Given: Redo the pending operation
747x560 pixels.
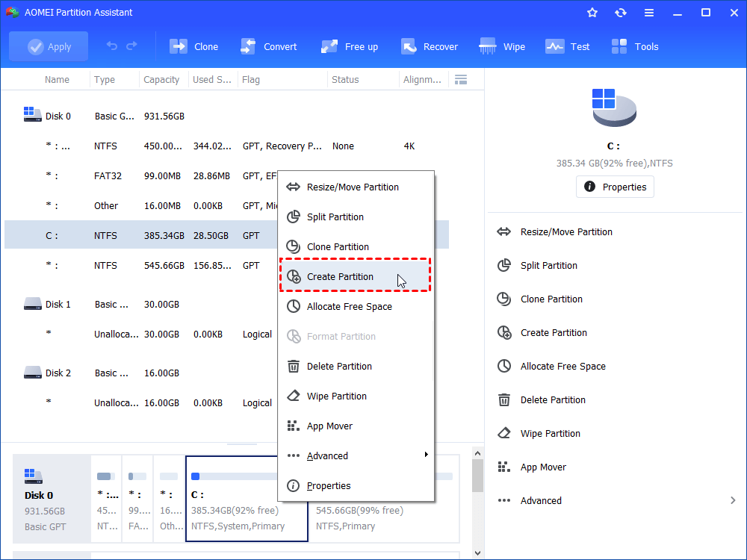Looking at the screenshot, I should coord(131,46).
